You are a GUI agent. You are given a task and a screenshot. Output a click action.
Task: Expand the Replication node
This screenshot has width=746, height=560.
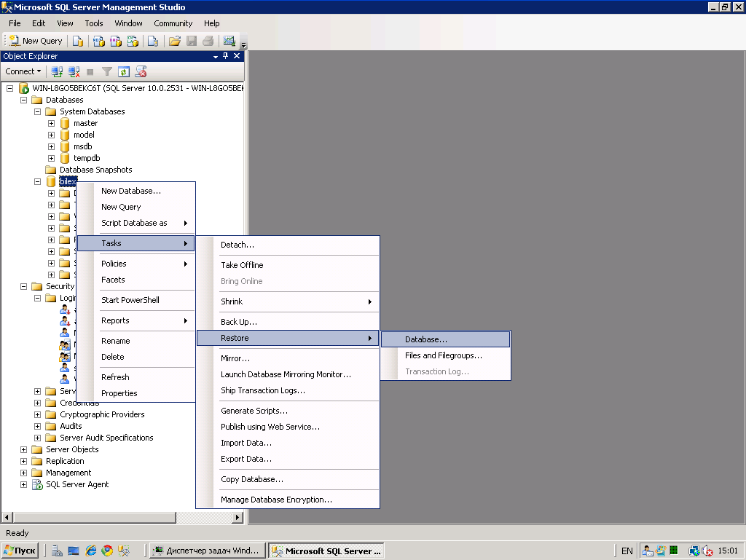[24, 461]
